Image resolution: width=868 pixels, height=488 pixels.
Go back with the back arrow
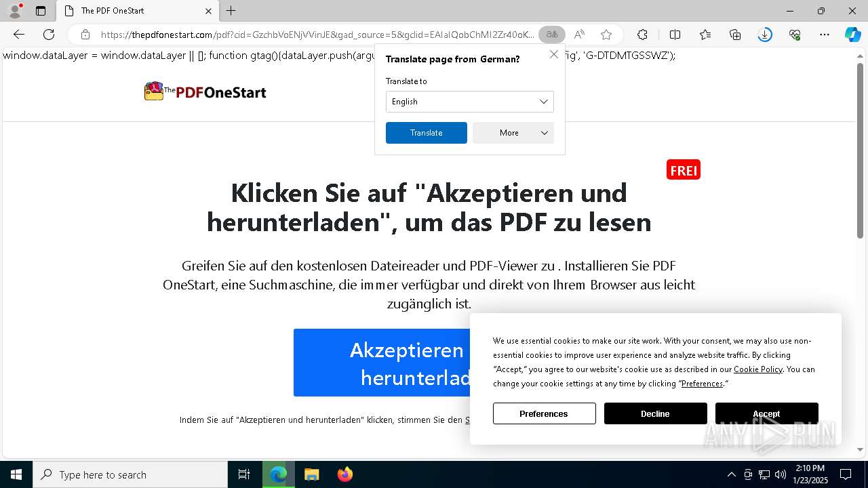[19, 35]
